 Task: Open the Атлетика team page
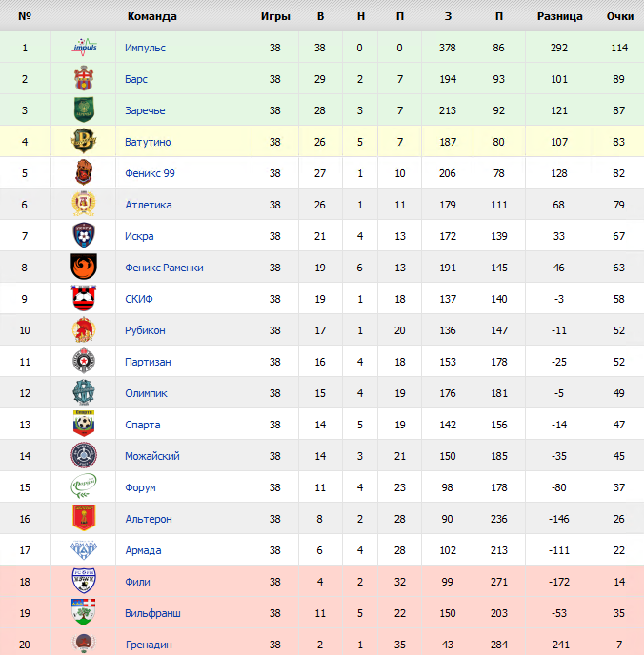[x=149, y=205]
